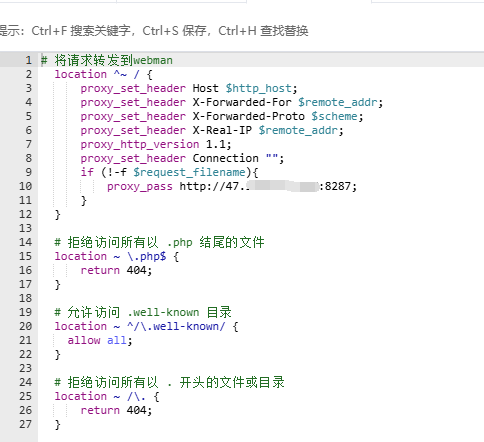Click return 404 on line 26

point(116,410)
